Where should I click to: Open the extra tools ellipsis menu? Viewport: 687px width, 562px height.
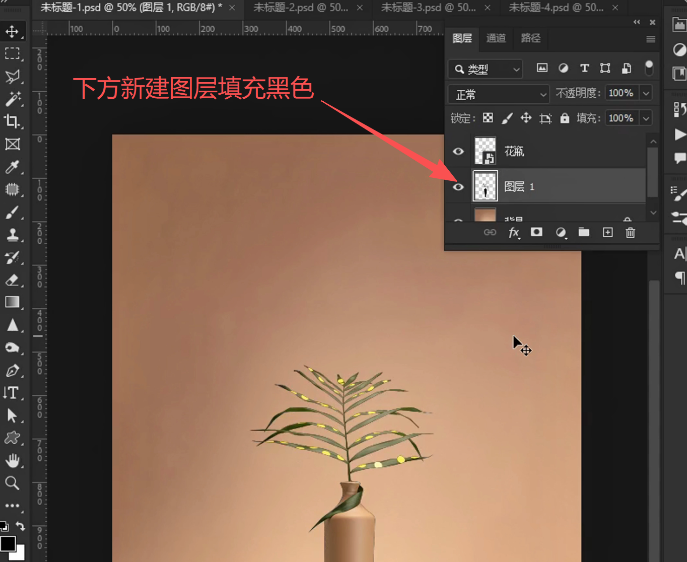(x=12, y=505)
